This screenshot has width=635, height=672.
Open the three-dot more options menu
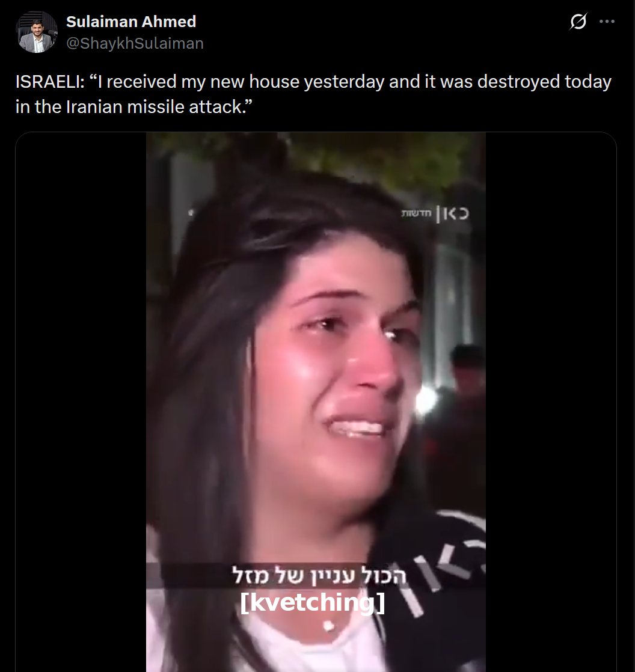click(x=607, y=22)
